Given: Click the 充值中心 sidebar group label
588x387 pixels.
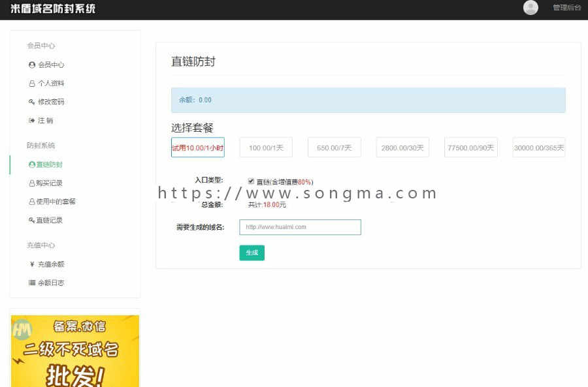Looking at the screenshot, I should click(x=41, y=245).
